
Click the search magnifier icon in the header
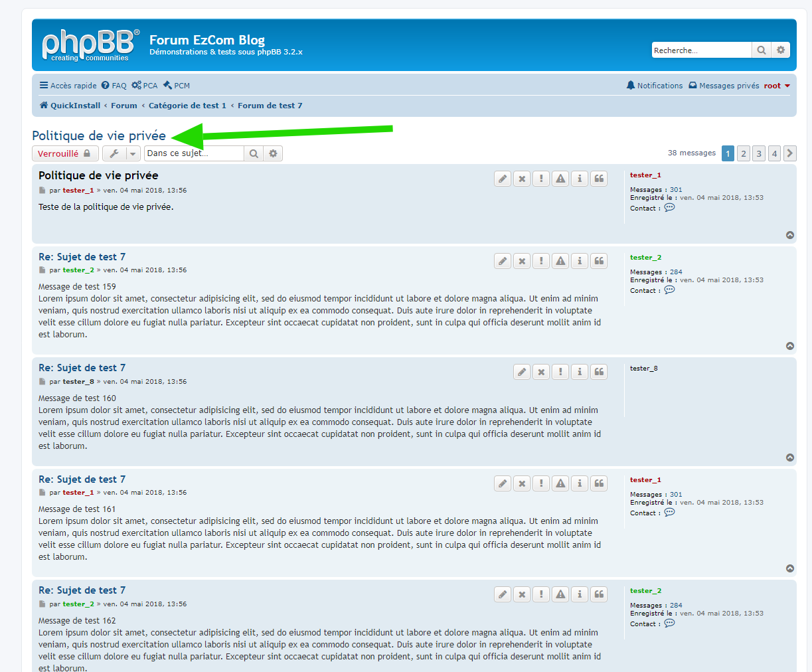pos(762,50)
